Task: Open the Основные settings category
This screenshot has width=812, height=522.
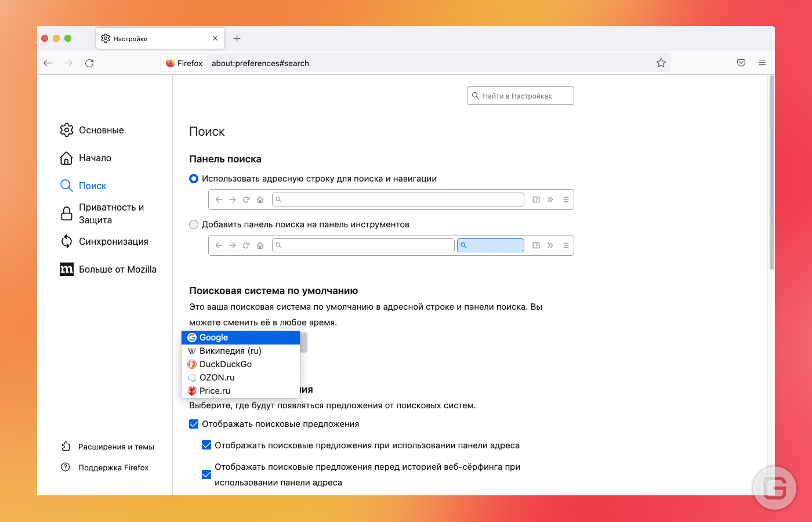Action: click(92, 130)
